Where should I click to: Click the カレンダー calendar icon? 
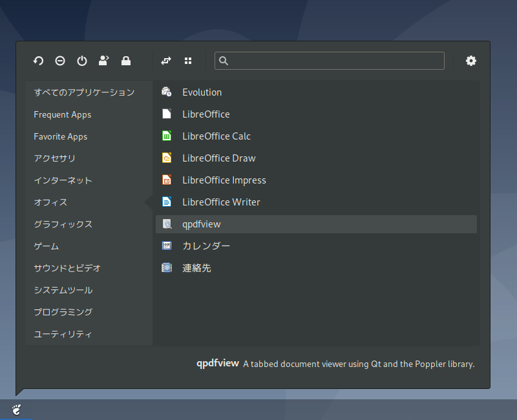[167, 246]
